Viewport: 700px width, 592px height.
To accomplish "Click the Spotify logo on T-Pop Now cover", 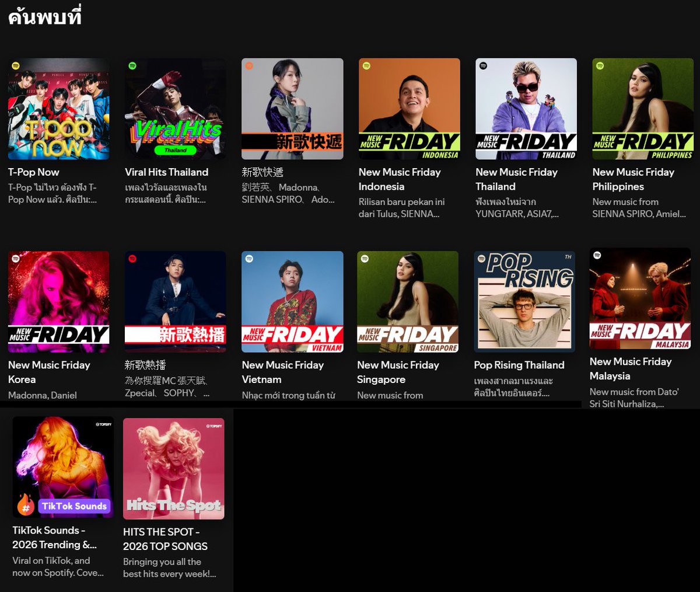I will [16, 66].
